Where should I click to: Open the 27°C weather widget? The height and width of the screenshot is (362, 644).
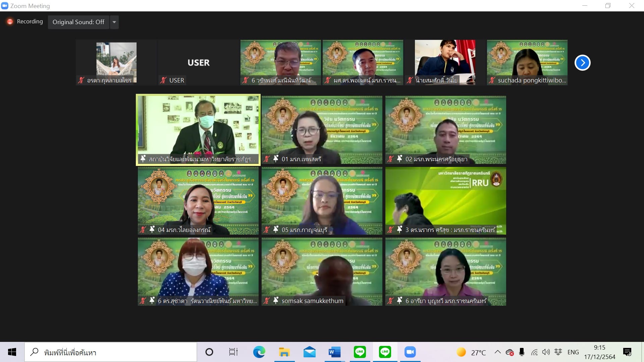471,352
